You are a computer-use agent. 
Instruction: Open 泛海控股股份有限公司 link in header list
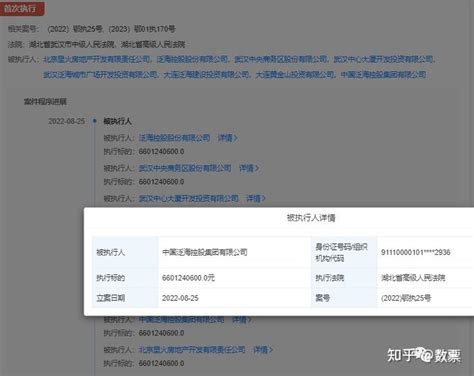pos(192,59)
